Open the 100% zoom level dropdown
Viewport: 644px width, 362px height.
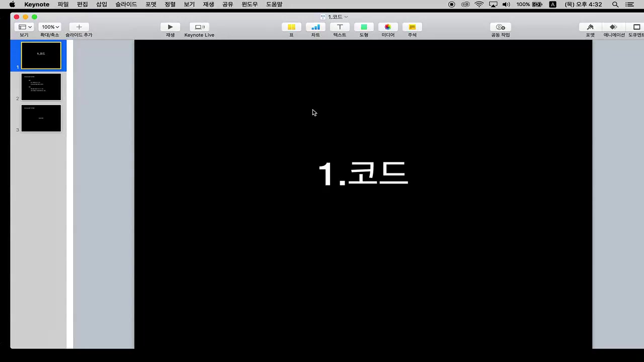pos(50,27)
